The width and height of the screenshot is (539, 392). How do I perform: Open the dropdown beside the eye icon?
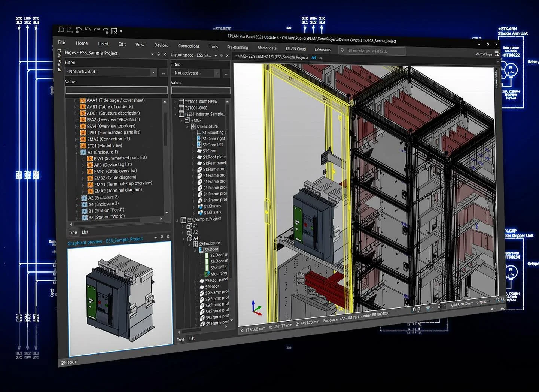tap(432, 307)
